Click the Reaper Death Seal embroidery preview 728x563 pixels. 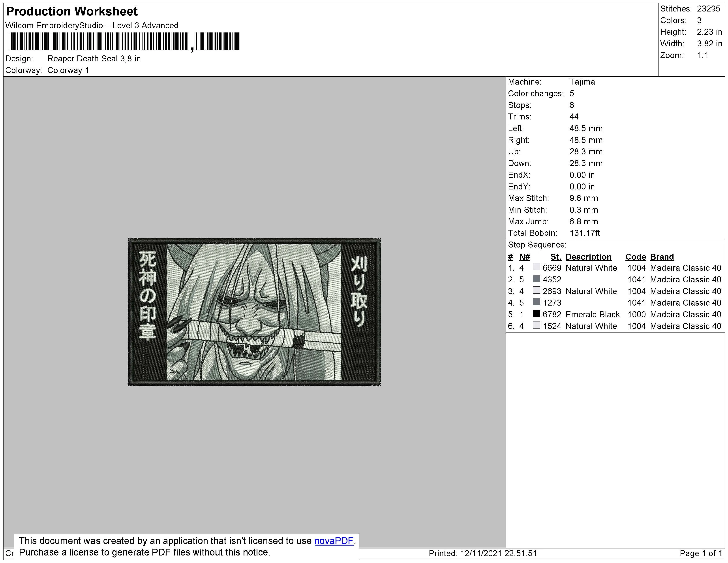tap(254, 312)
